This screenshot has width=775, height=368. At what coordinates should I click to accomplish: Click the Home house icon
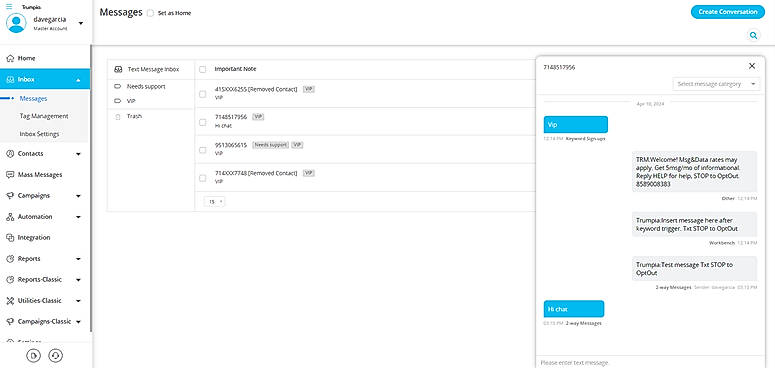click(x=10, y=58)
